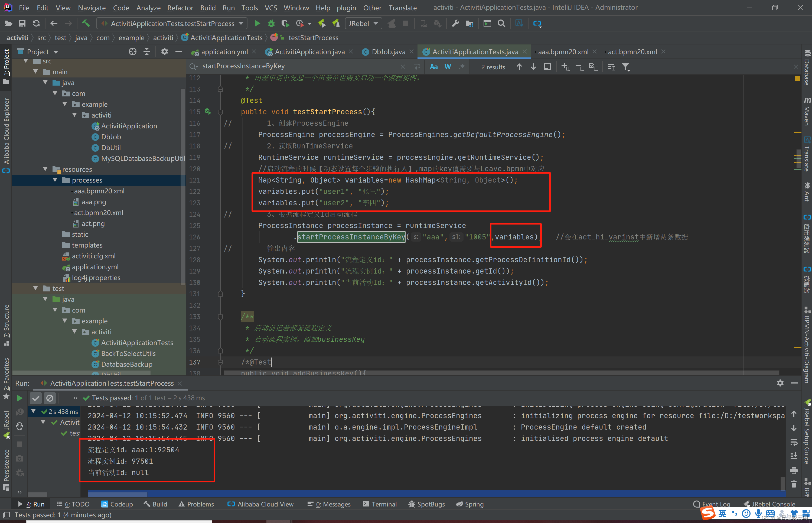This screenshot has height=523, width=812.
Task: Synchronize files with reload icon
Action: tap(36, 24)
